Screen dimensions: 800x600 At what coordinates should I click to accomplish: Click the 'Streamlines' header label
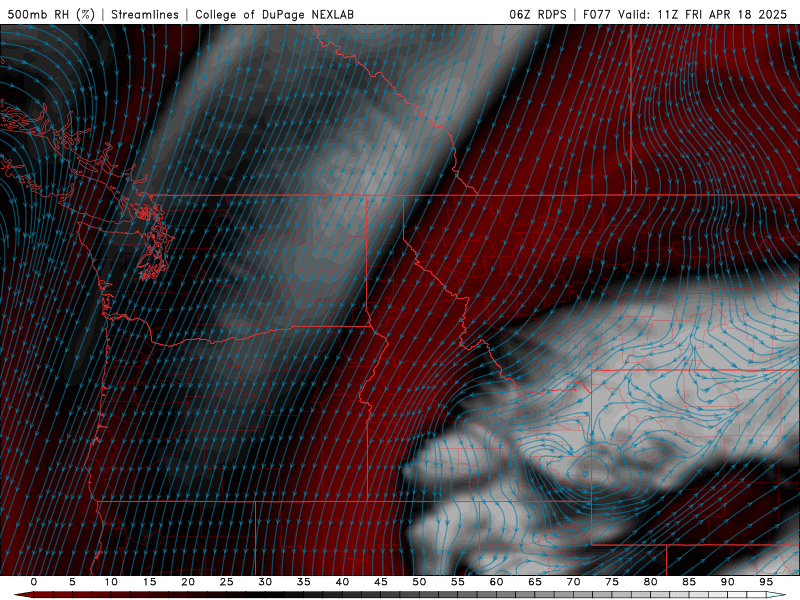coord(145,14)
